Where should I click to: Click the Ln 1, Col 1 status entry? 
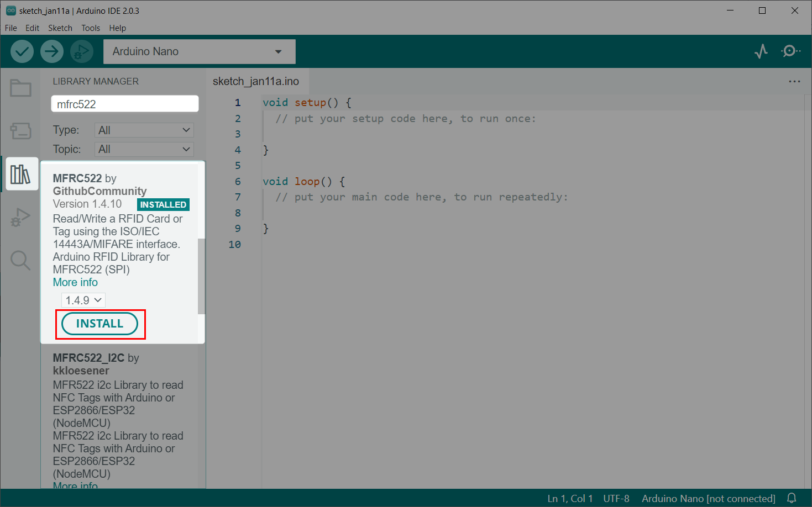pyautogui.click(x=570, y=498)
